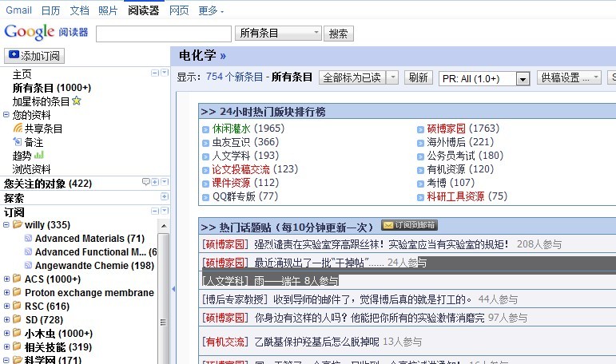Collapse the 您的资料 section
This screenshot has width=616, height=364.
[6, 115]
